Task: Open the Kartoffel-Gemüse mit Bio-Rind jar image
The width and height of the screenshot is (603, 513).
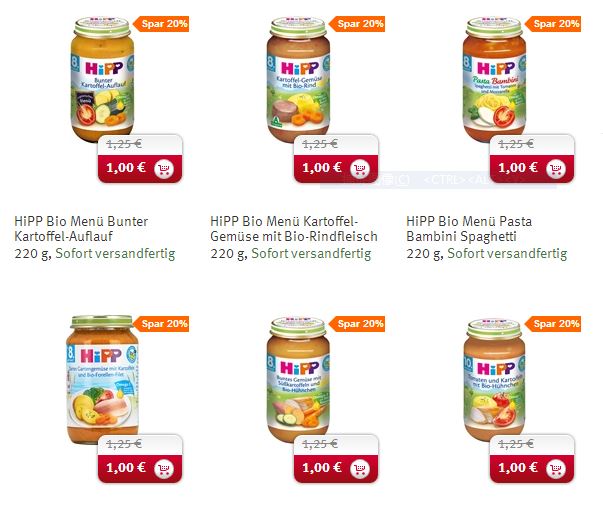Action: click(x=298, y=79)
